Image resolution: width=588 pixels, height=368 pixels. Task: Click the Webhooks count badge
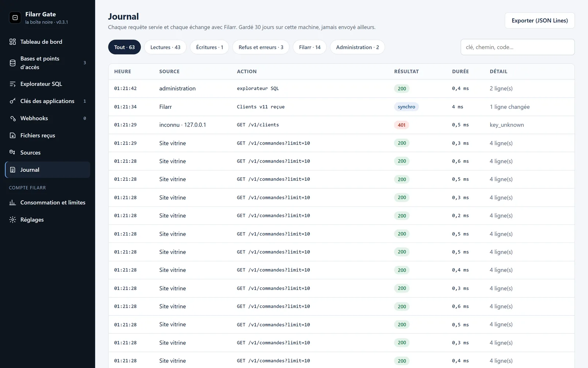85,118
